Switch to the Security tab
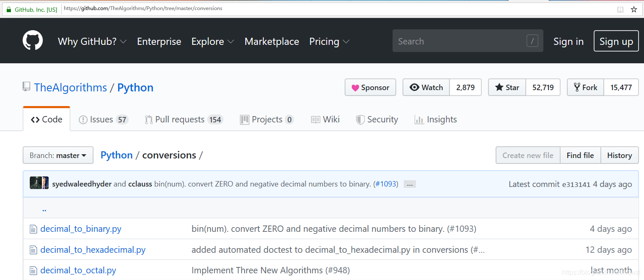644x280 pixels. pos(377,119)
